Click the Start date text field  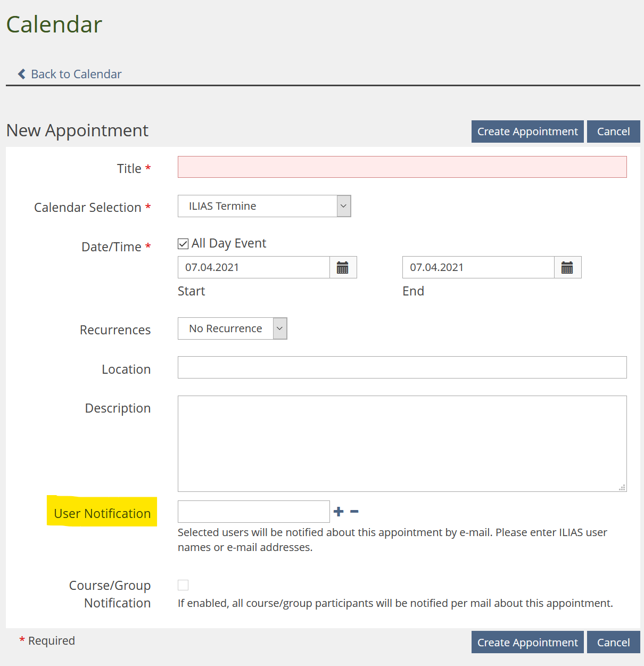253,268
